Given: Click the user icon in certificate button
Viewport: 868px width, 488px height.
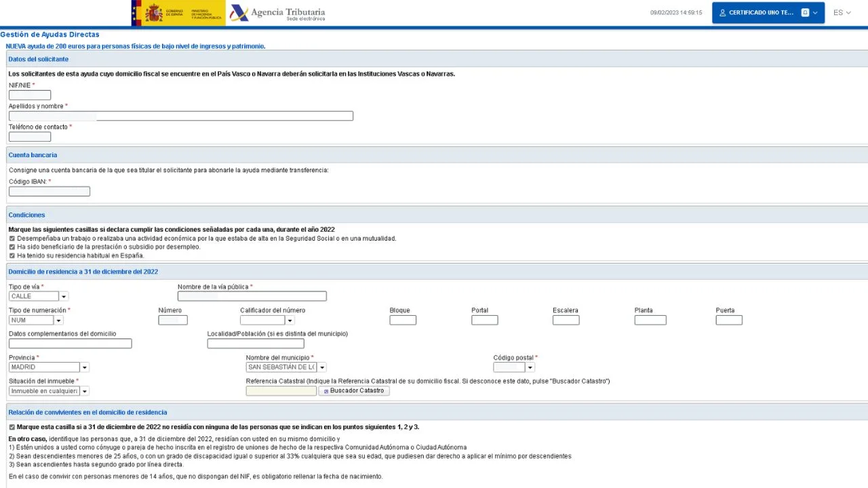Looking at the screenshot, I should [x=722, y=13].
